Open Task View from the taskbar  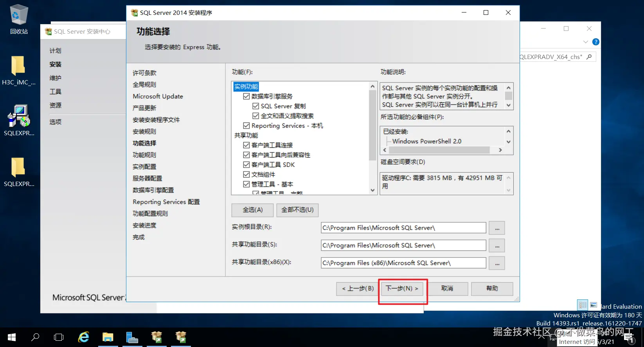[59, 337]
